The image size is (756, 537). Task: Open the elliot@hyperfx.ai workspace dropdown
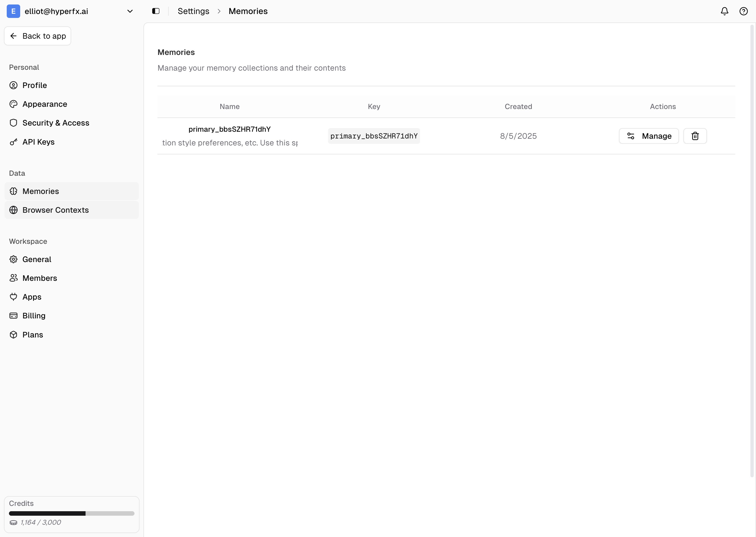click(56, 11)
